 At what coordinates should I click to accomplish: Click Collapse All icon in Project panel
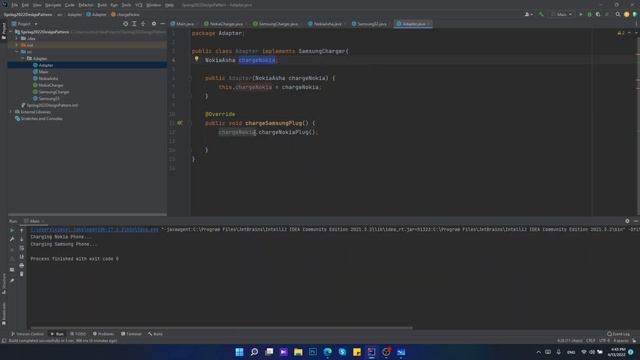[143, 24]
